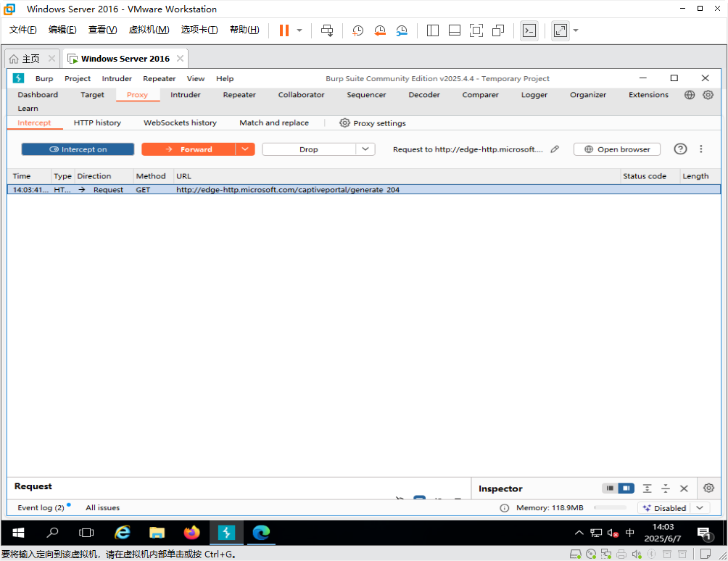728x561 pixels.
Task: Sort the table by Time column
Action: [x=22, y=176]
